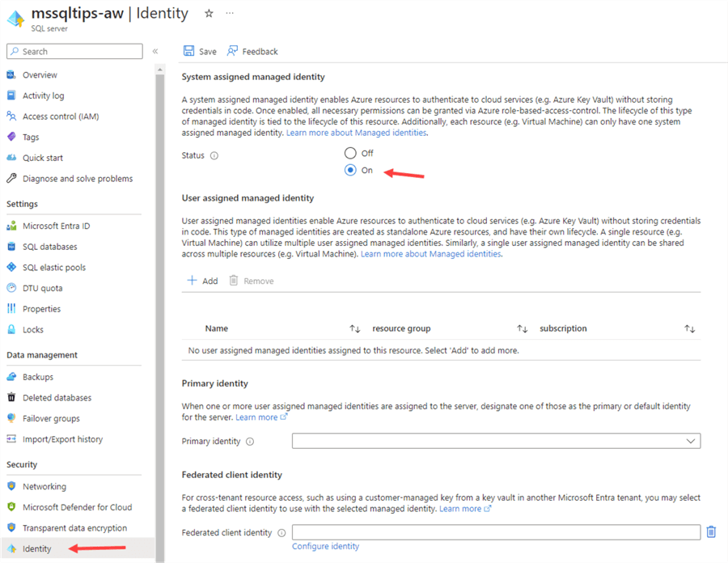The width and height of the screenshot is (728, 563).
Task: Click the sidebar vertical scrollbar
Action: click(159, 318)
